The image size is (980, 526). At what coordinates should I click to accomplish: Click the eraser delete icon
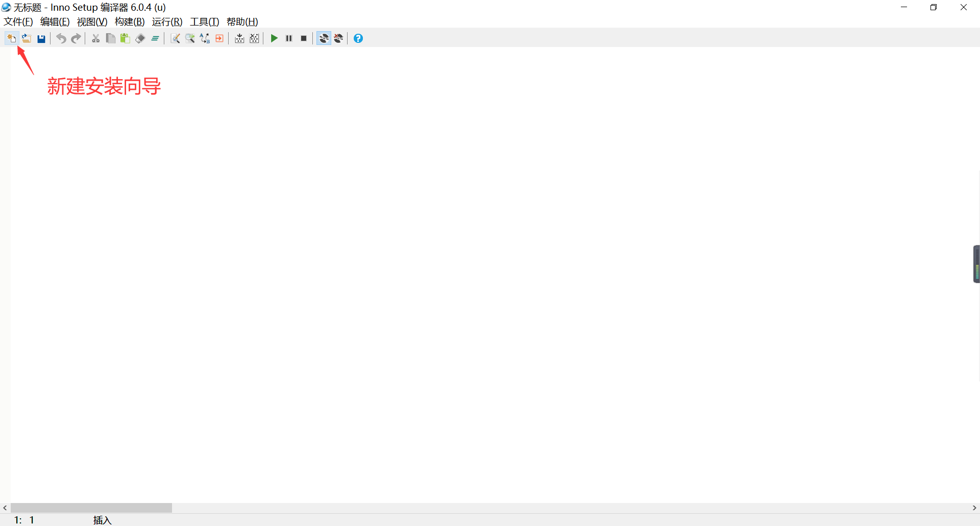point(140,38)
